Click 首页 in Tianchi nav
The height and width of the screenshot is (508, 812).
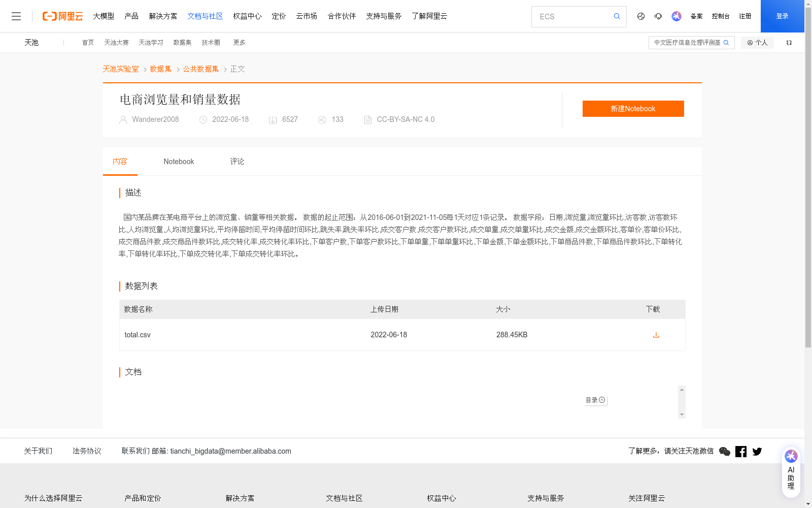[x=88, y=43]
